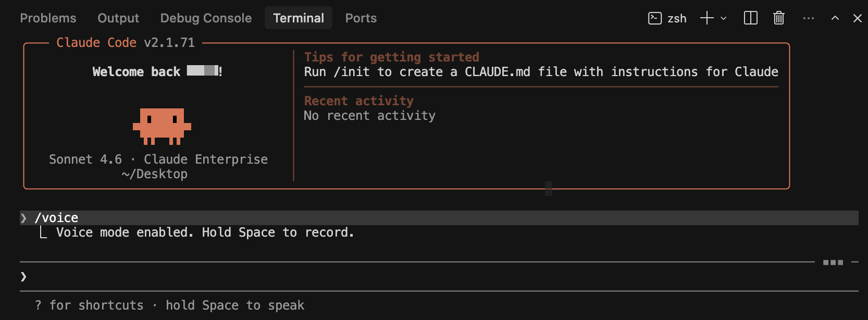The image size is (868, 320).
Task: Click the "? for shortcuts" hint
Action: pos(89,305)
